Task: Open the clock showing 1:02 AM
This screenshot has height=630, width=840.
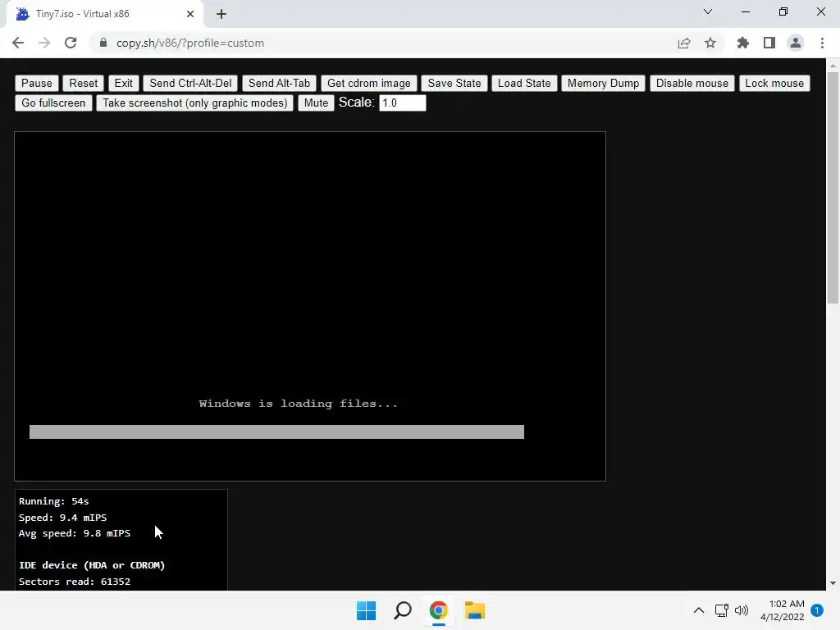Action: 782,610
